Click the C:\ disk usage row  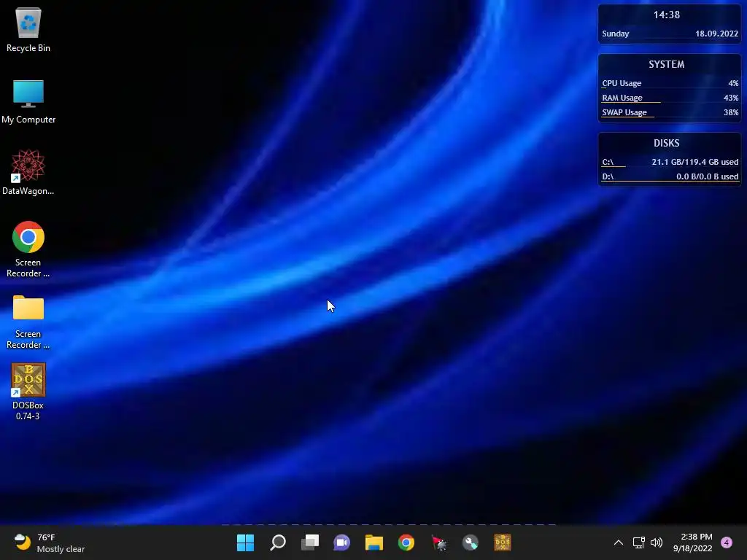(670, 162)
